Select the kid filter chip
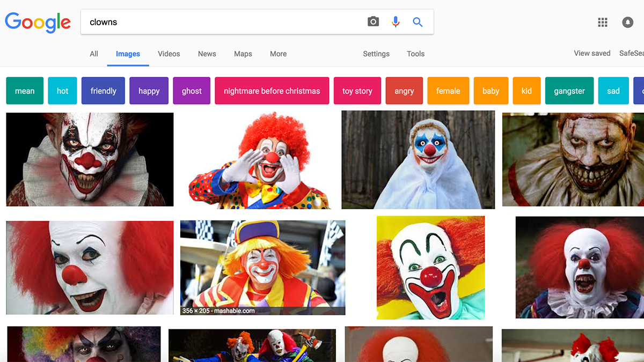 pos(526,91)
